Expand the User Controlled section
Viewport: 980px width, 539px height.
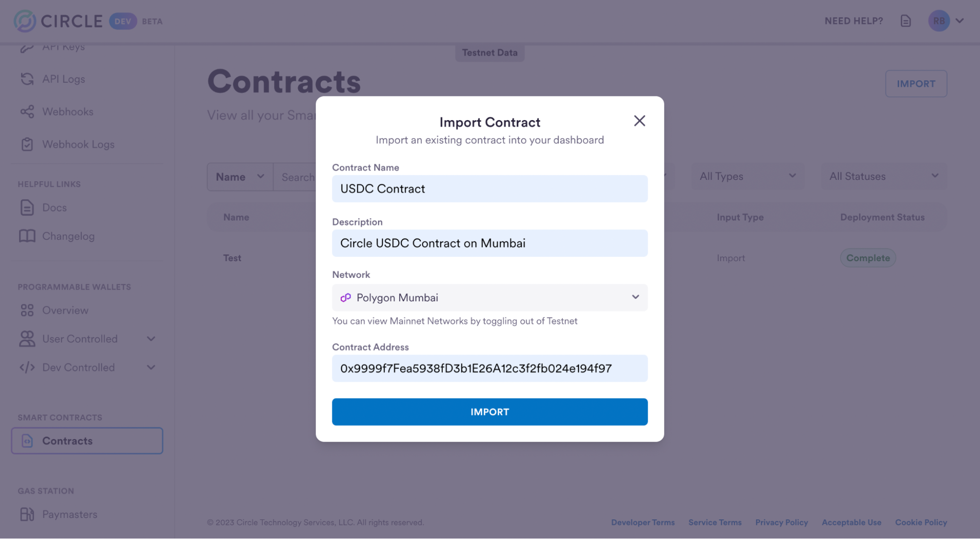(x=151, y=339)
